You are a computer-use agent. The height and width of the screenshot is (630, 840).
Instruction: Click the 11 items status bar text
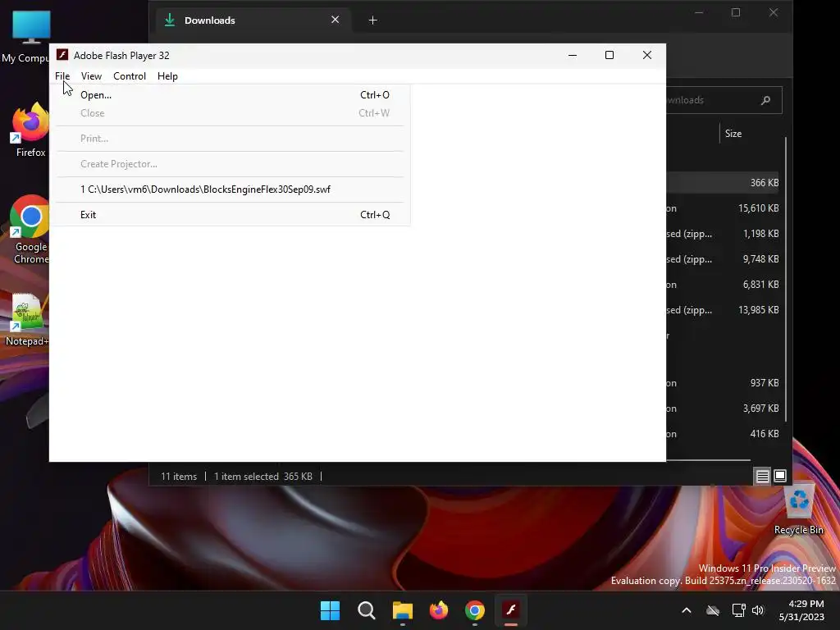click(179, 477)
